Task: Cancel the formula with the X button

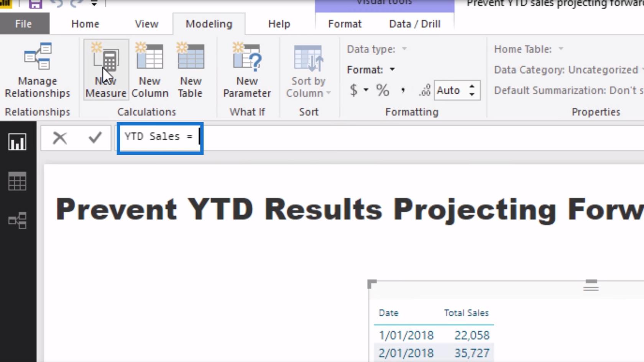Action: tap(60, 138)
